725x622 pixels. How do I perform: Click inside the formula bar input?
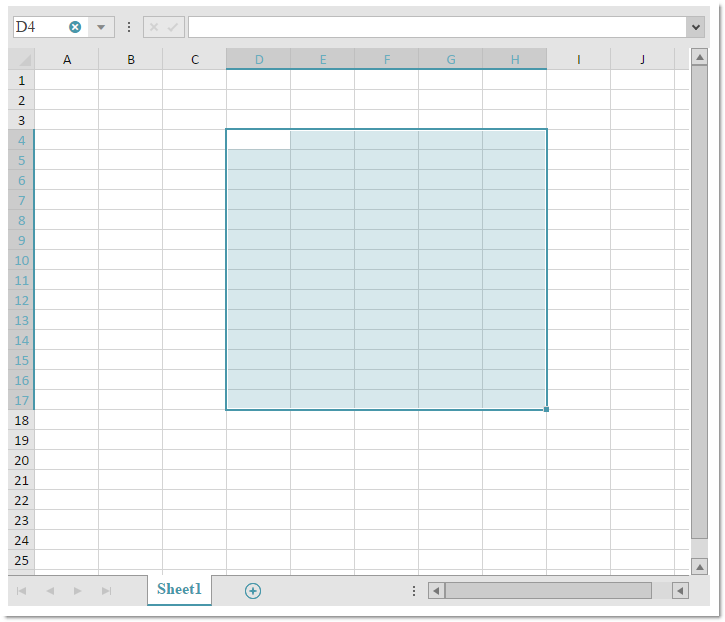(436, 27)
